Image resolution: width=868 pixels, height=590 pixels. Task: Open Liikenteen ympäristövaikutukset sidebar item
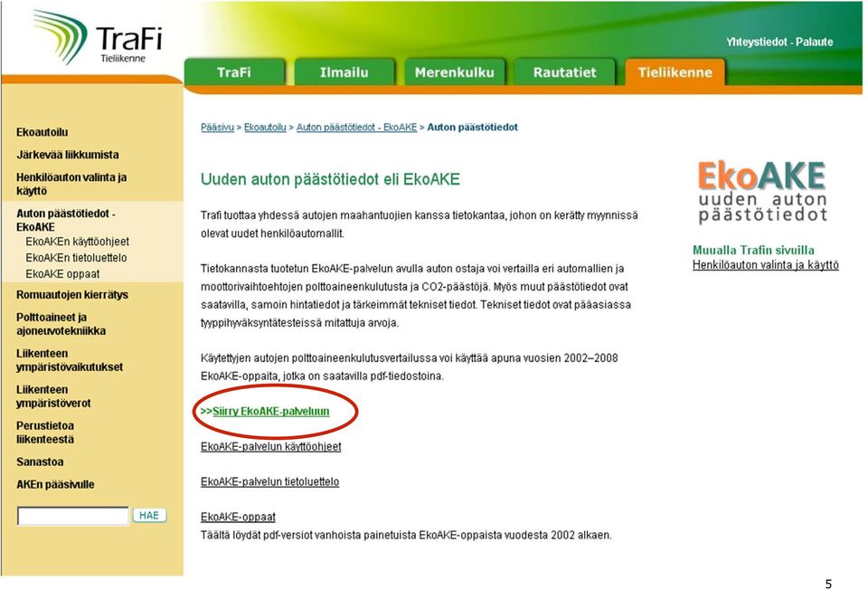70,360
